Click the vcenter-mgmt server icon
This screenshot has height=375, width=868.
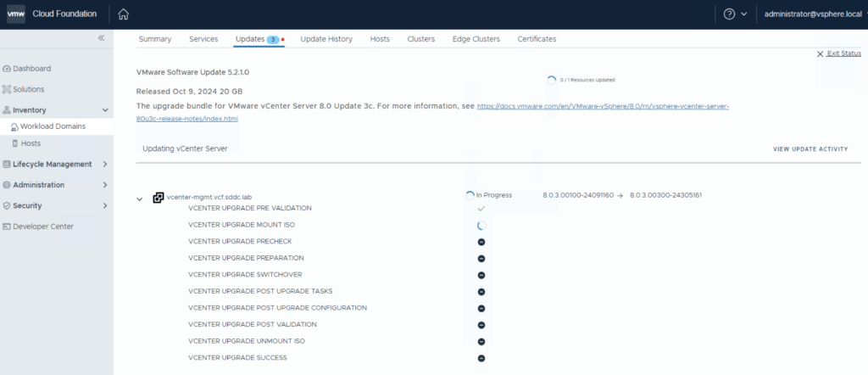[x=158, y=197]
